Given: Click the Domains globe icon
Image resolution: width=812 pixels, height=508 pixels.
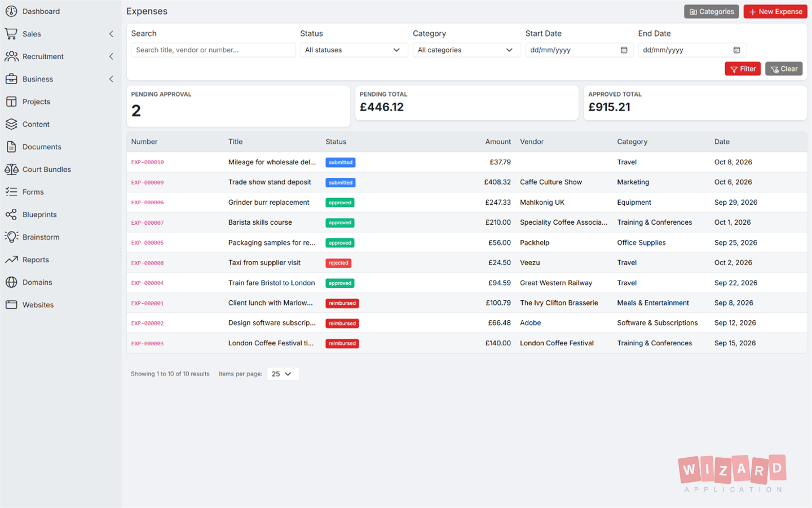Looking at the screenshot, I should coord(11,282).
